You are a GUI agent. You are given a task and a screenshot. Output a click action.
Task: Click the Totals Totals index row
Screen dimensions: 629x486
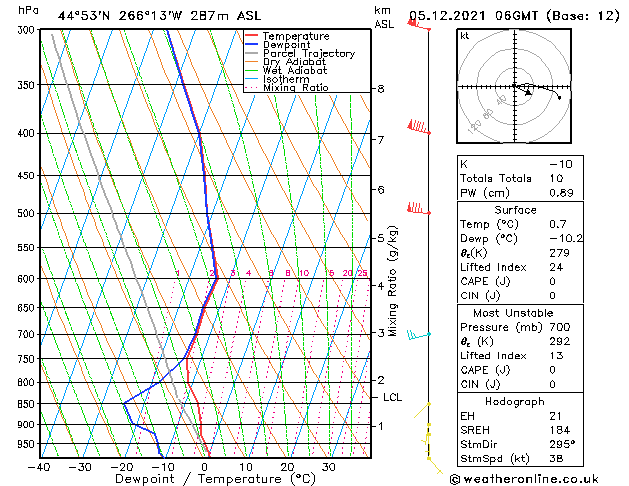click(x=520, y=178)
